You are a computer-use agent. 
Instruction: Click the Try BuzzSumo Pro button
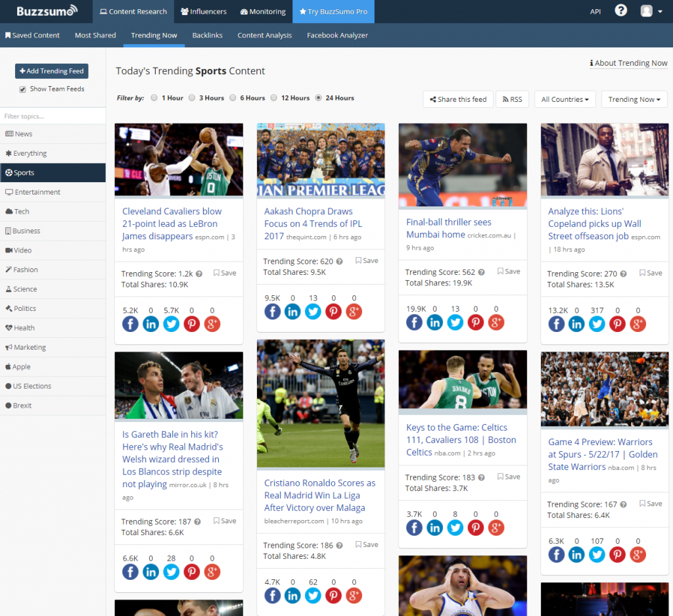[x=333, y=12]
